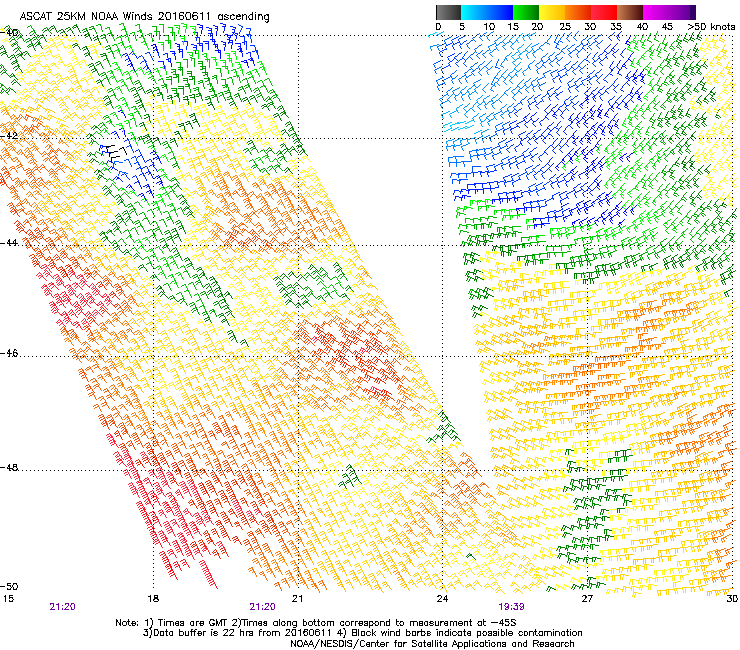This screenshot has width=740, height=650.
Task: Click the note line starting 'Note: 1) Times are GMT'
Action: tap(316, 623)
